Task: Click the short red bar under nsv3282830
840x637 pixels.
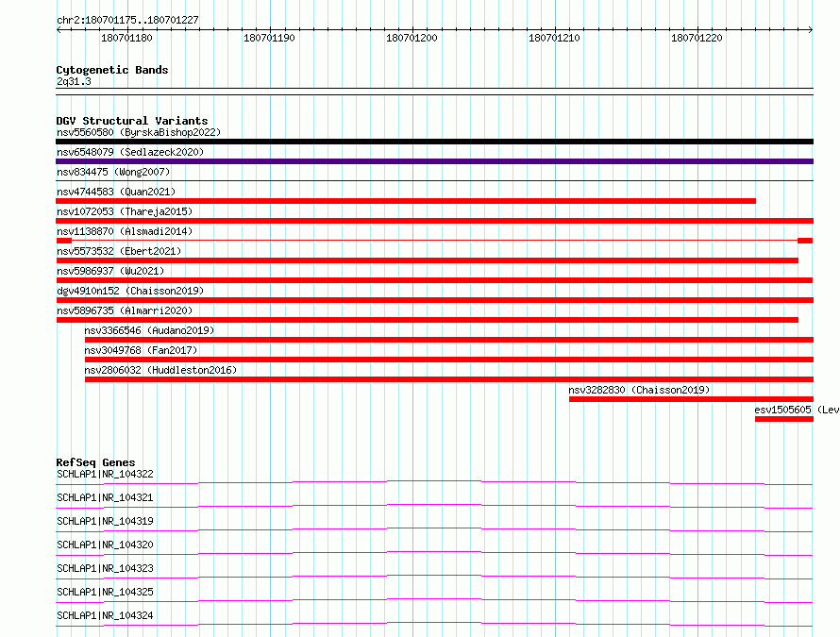Action: (691, 399)
